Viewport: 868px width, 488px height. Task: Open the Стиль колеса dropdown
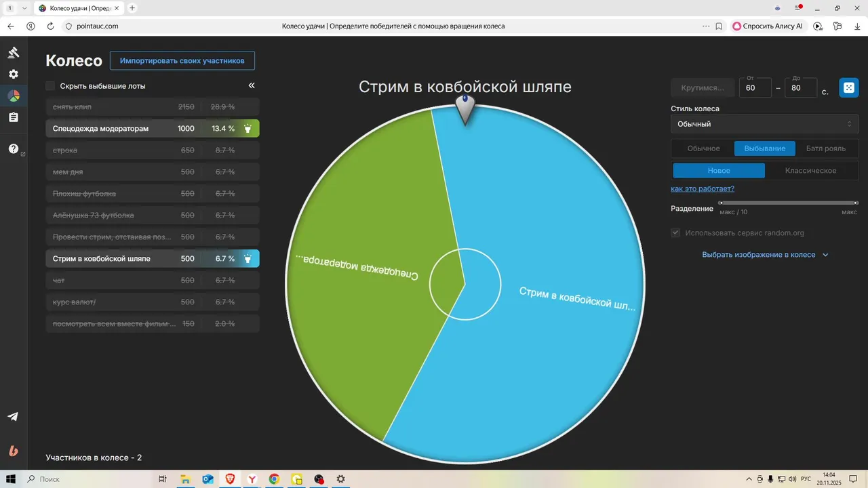tap(764, 124)
